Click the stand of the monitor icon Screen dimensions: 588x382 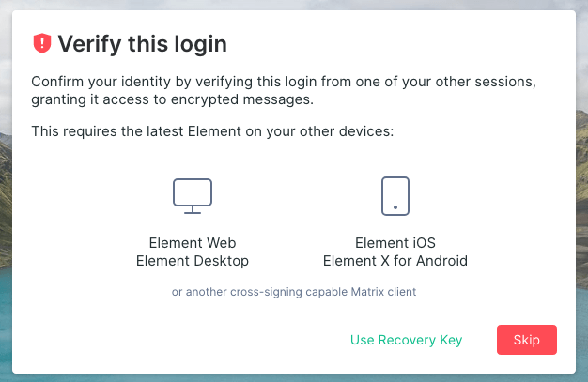coord(193,210)
